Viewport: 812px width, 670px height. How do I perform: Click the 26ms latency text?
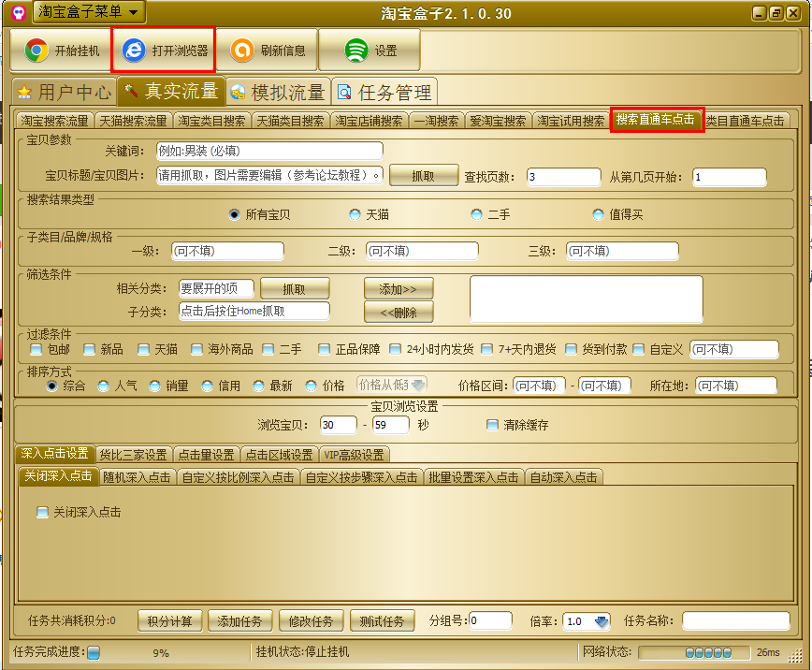pos(768,652)
